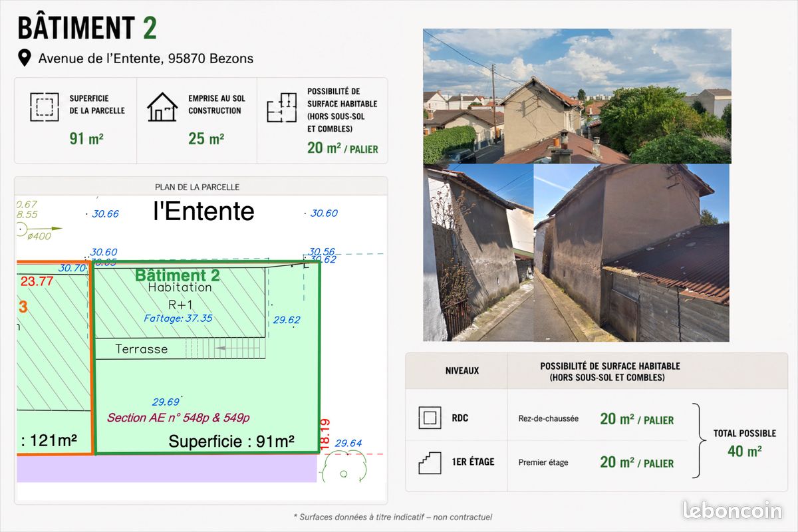Viewport: 798px width, 532px height.
Task: Click the l'Entente street label on plan
Action: (x=203, y=211)
